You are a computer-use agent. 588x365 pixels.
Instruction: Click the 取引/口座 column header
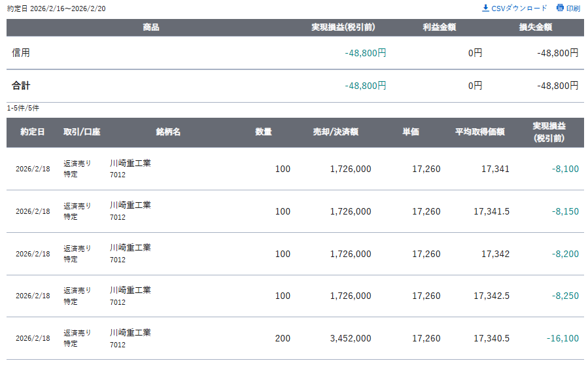tap(82, 132)
